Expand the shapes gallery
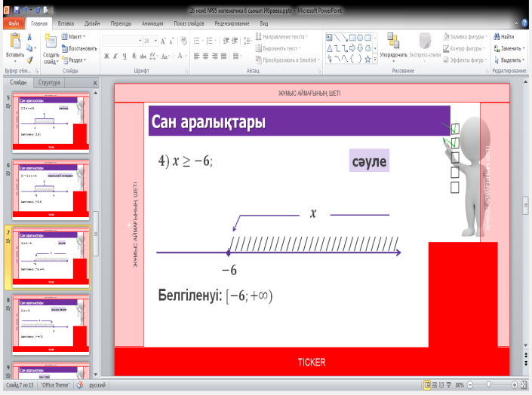The image size is (532, 395). click(x=375, y=60)
